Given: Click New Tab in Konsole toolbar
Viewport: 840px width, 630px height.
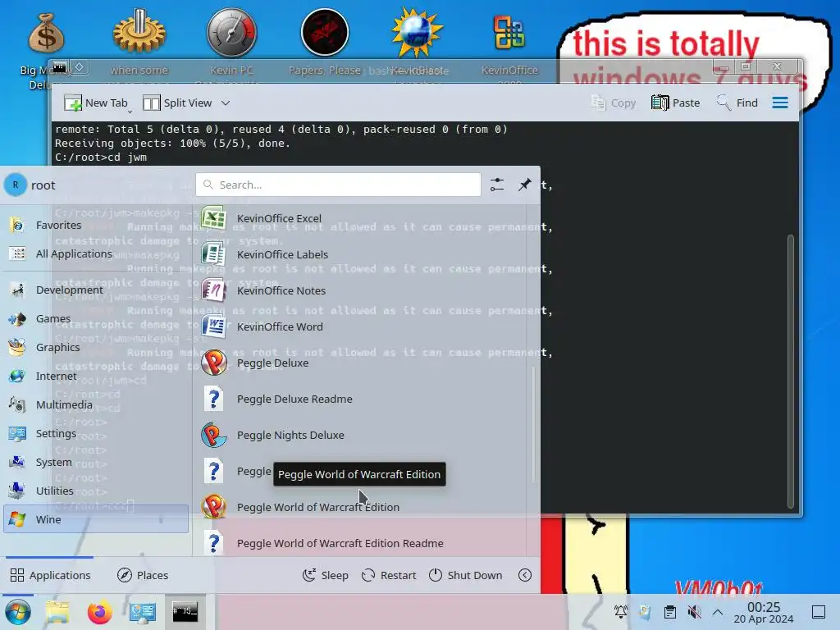Looking at the screenshot, I should [95, 103].
